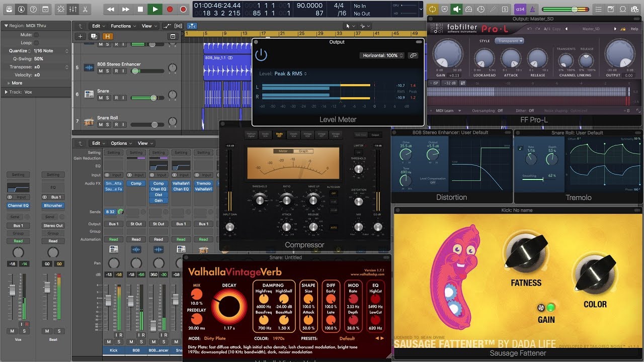
Task: Toggle orange Hide tracks H button
Action: point(108,36)
